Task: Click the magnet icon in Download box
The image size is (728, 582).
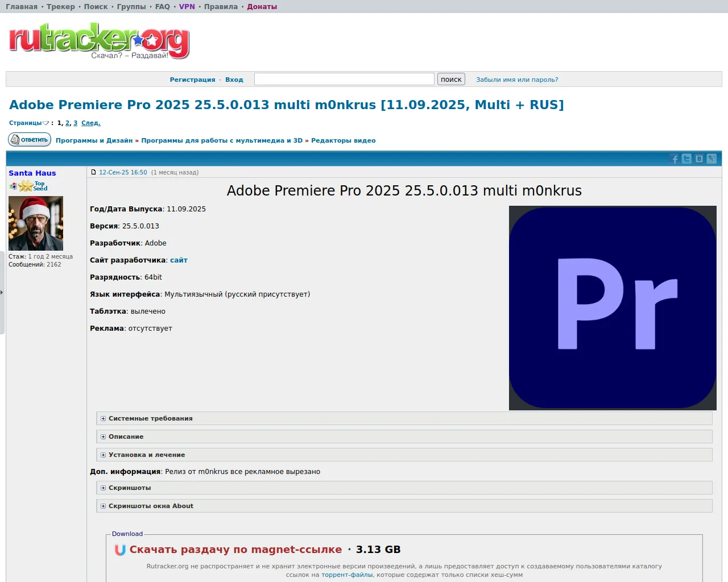Action: [120, 550]
